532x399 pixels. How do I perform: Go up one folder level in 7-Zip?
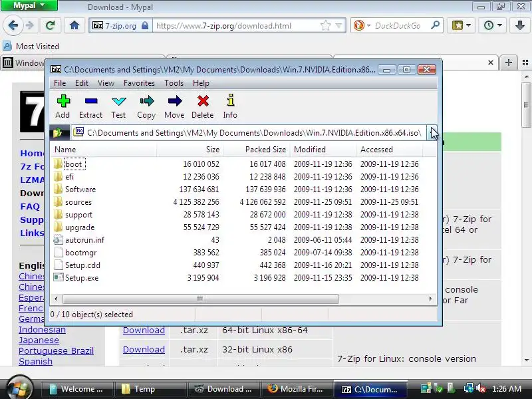point(59,132)
